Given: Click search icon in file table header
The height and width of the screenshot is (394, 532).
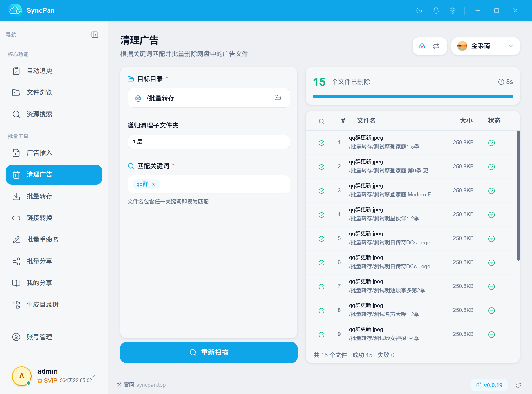Looking at the screenshot, I should (x=321, y=121).
